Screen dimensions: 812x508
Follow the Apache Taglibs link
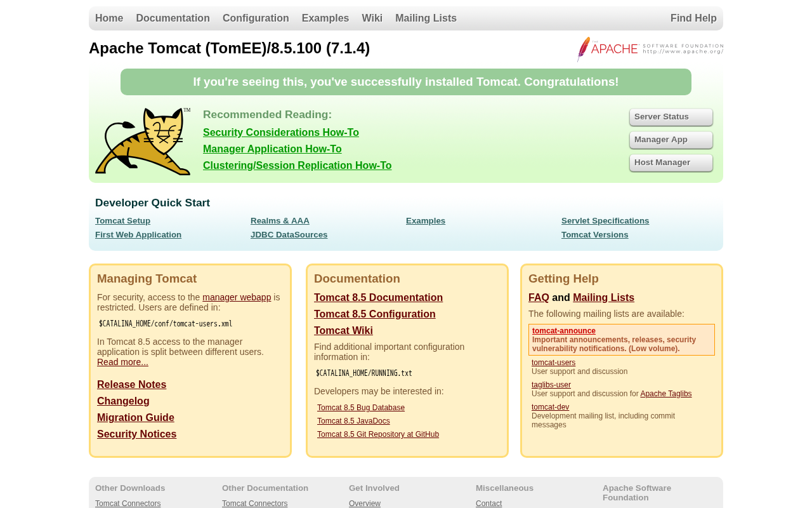666,394
